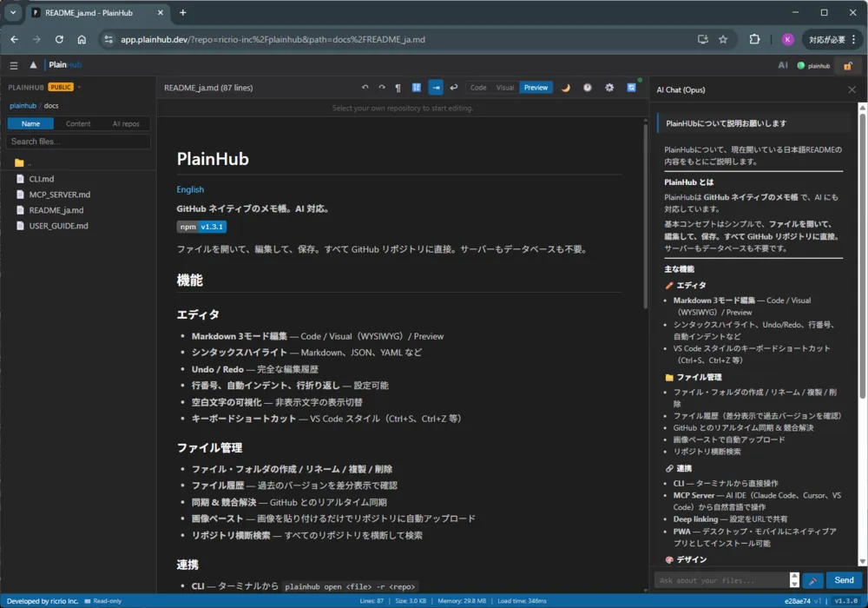The height and width of the screenshot is (608, 868).
Task: Click Memory 29.8 MB status entry
Action: (x=462, y=601)
